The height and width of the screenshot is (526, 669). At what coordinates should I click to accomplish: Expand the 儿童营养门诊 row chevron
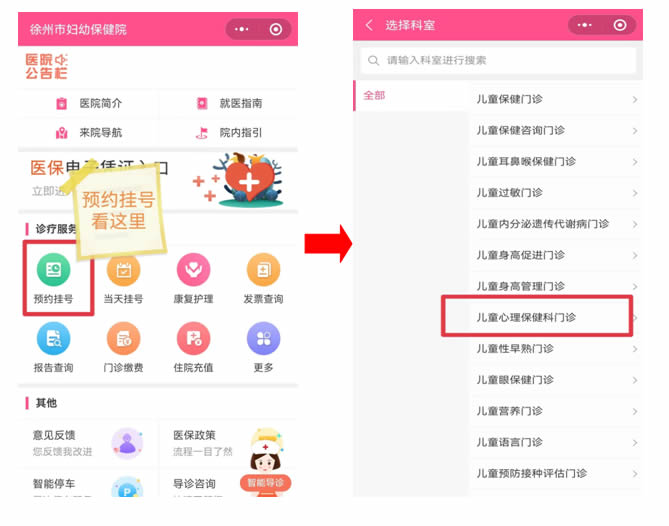pyautogui.click(x=635, y=412)
